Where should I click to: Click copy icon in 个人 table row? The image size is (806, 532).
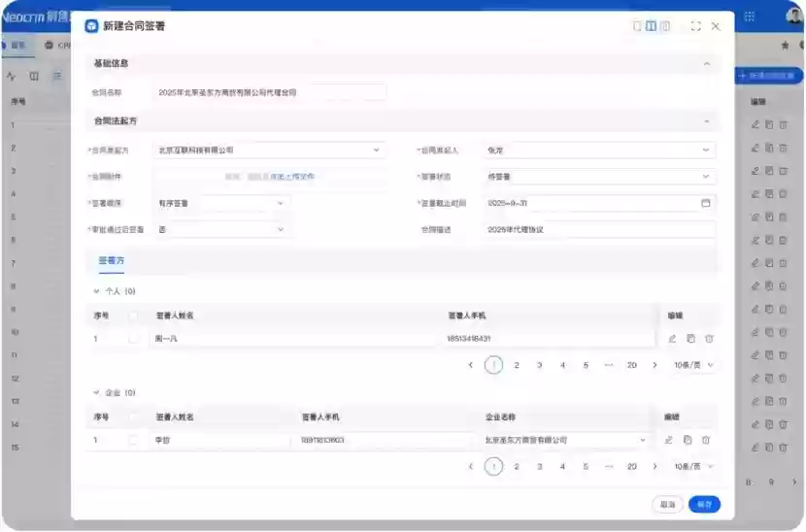pos(690,339)
